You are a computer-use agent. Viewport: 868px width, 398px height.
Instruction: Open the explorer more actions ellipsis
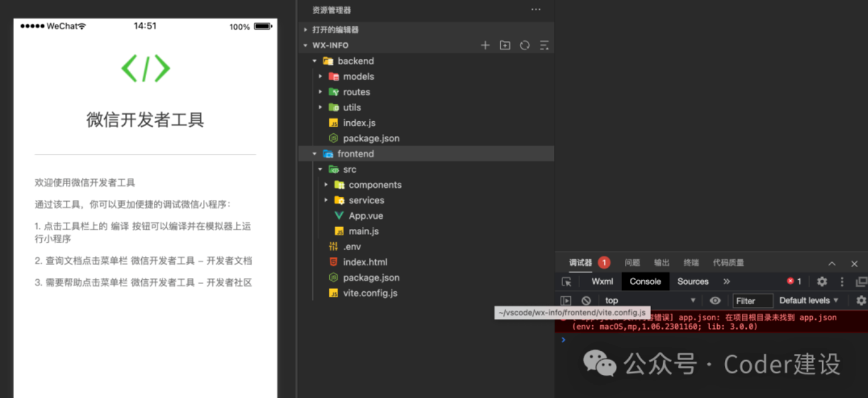[536, 10]
